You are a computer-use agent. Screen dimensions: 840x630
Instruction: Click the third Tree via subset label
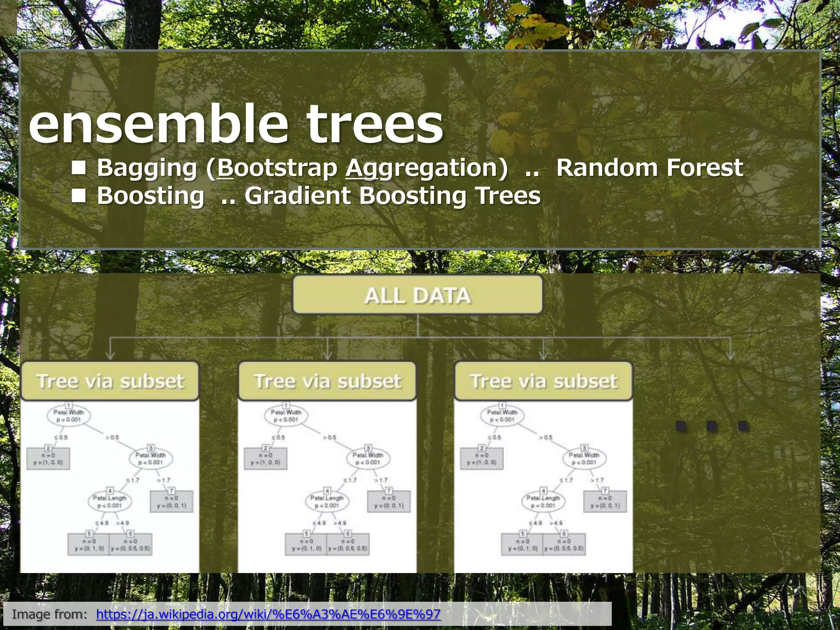543,381
